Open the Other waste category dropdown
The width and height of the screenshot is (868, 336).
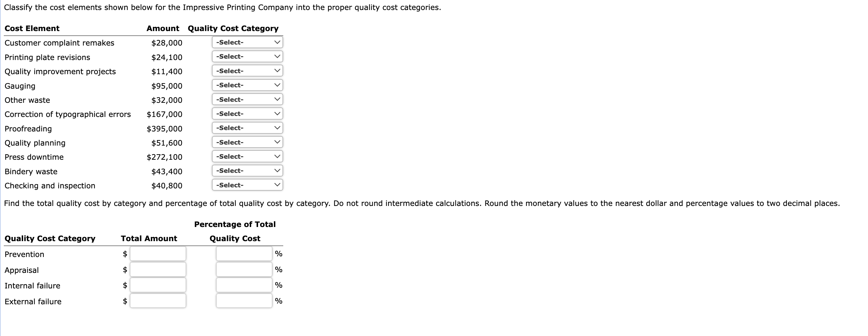click(247, 99)
